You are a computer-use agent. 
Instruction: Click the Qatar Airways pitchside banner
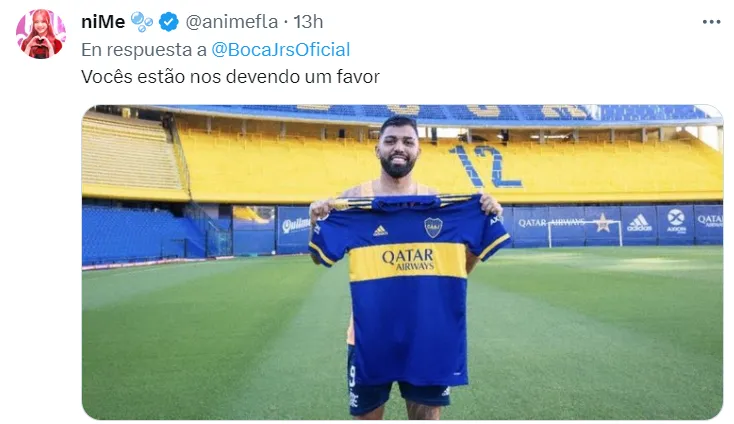550,224
